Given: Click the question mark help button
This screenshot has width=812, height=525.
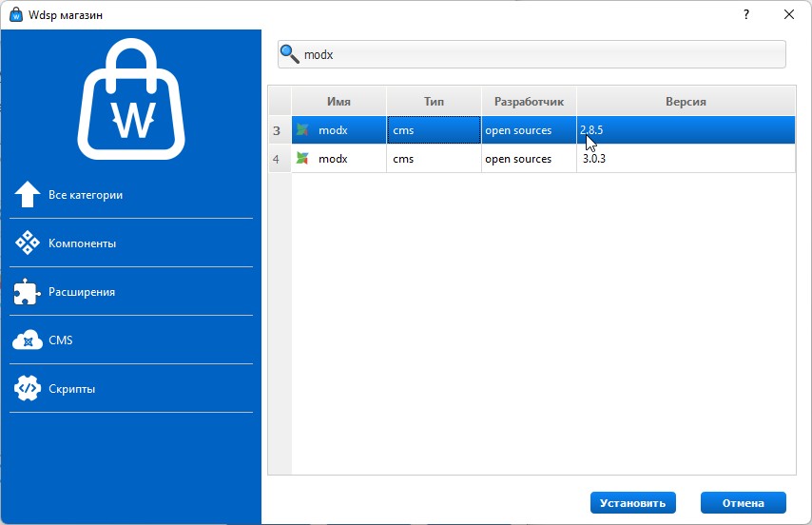Looking at the screenshot, I should [x=746, y=14].
